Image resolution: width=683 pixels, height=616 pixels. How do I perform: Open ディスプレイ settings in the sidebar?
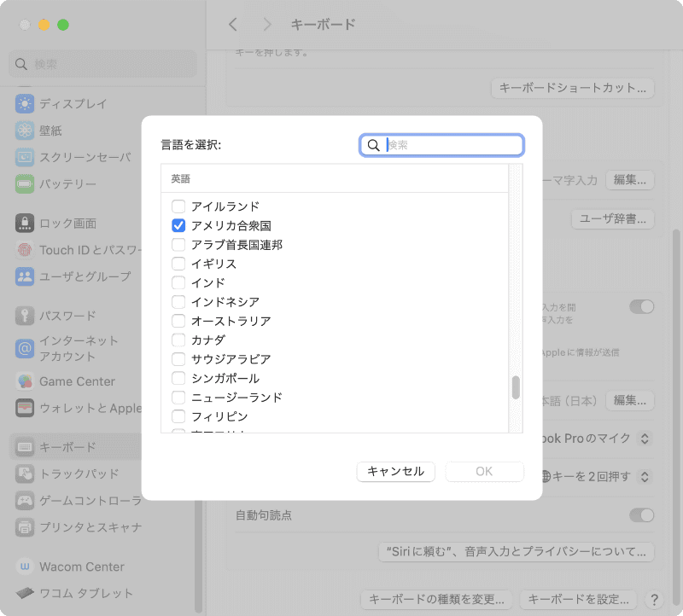pos(60,103)
